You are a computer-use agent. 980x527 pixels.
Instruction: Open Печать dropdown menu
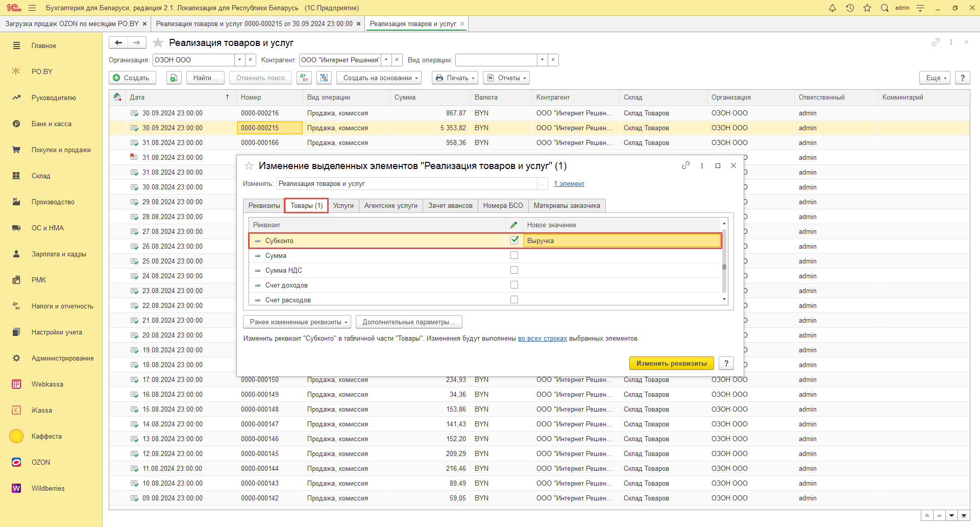tap(455, 78)
